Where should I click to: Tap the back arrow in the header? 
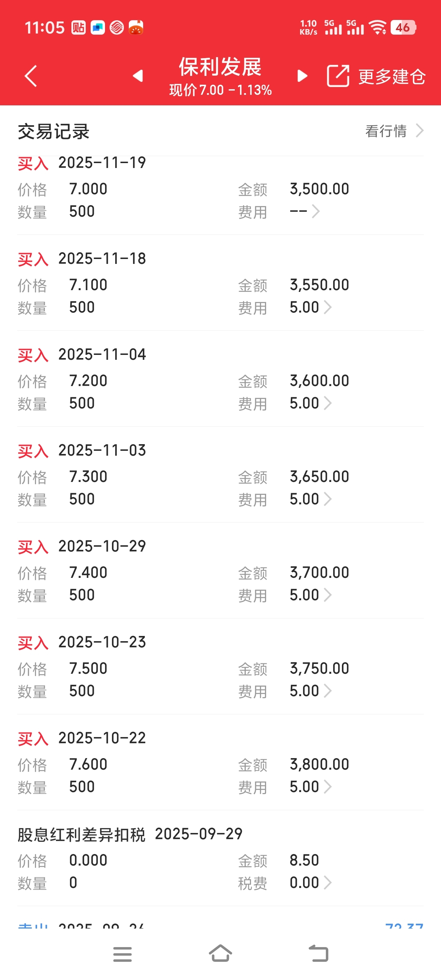tap(31, 76)
